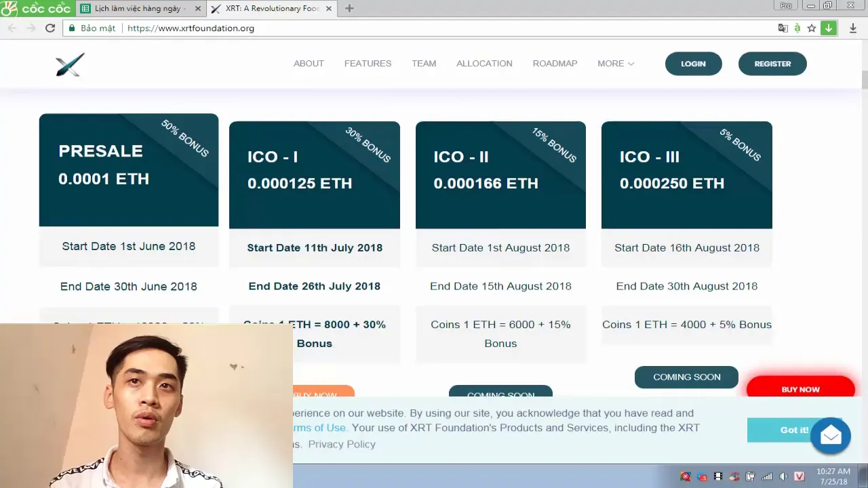Click the ICO - I 0.000125 ETH card header
Viewport: 868px width, 488px height.
(x=315, y=175)
